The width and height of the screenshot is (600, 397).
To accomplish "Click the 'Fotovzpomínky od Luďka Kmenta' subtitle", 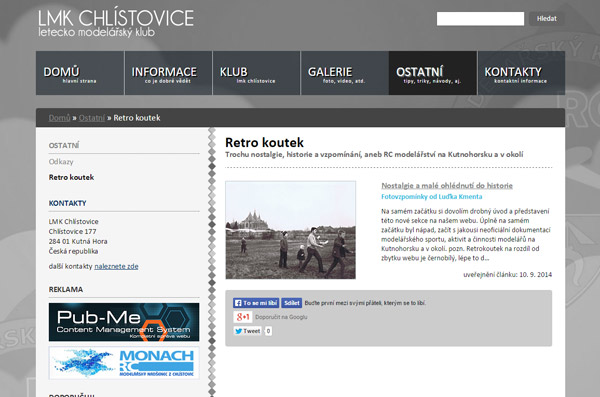I will pyautogui.click(x=432, y=197).
